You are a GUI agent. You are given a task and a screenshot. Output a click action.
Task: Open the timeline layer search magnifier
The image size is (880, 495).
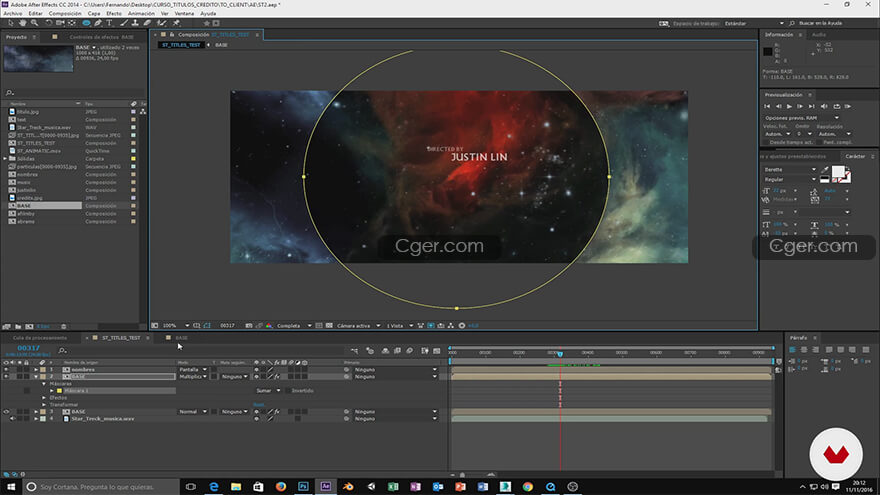pos(62,351)
